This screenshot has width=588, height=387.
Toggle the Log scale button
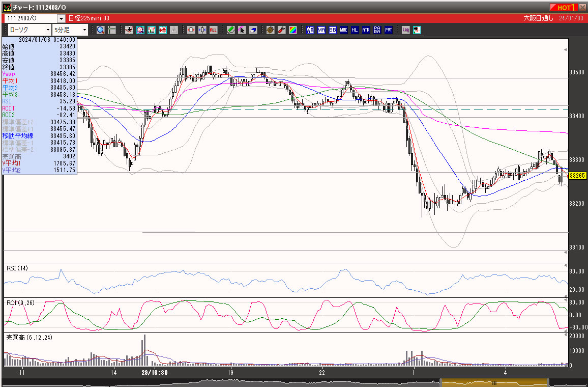coord(406,30)
